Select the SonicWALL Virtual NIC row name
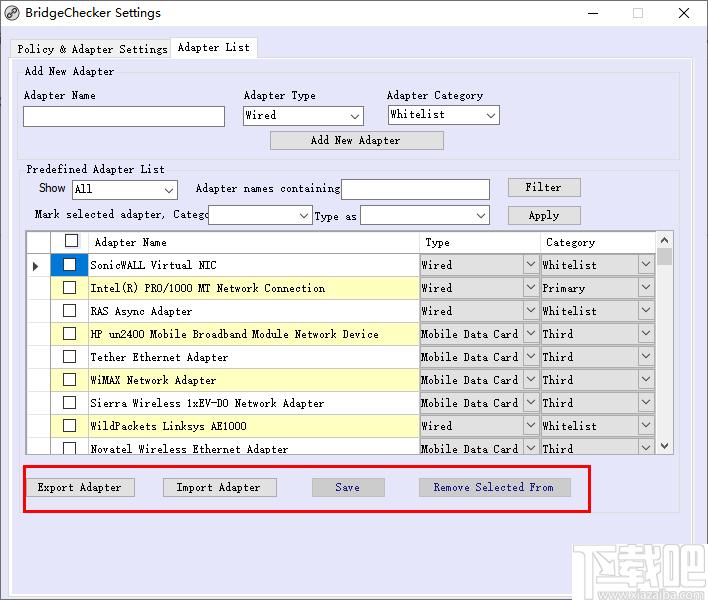Viewport: 708px width, 600px height. pyautogui.click(x=253, y=265)
